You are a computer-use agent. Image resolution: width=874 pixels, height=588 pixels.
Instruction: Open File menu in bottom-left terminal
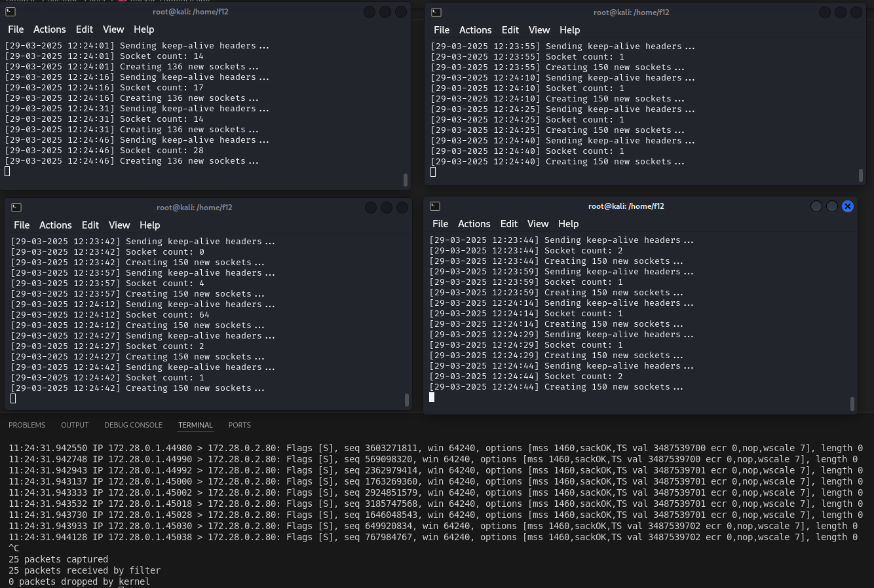pos(22,225)
